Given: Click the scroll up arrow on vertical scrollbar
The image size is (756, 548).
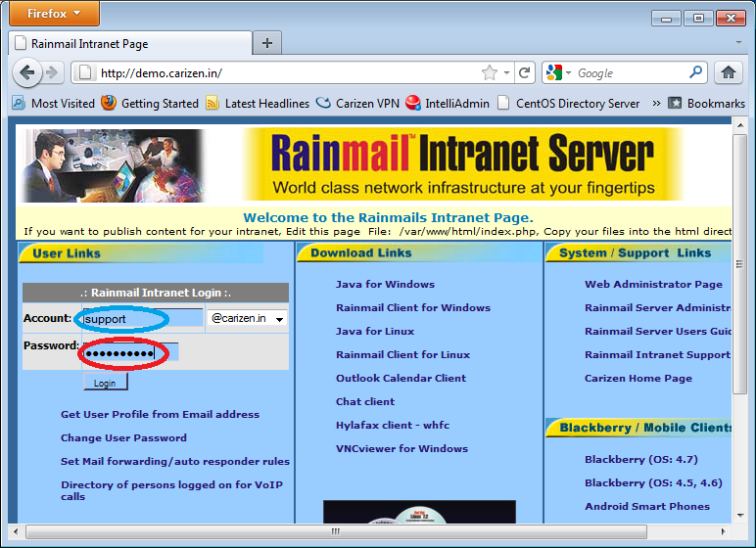Looking at the screenshot, I should tap(740, 125).
